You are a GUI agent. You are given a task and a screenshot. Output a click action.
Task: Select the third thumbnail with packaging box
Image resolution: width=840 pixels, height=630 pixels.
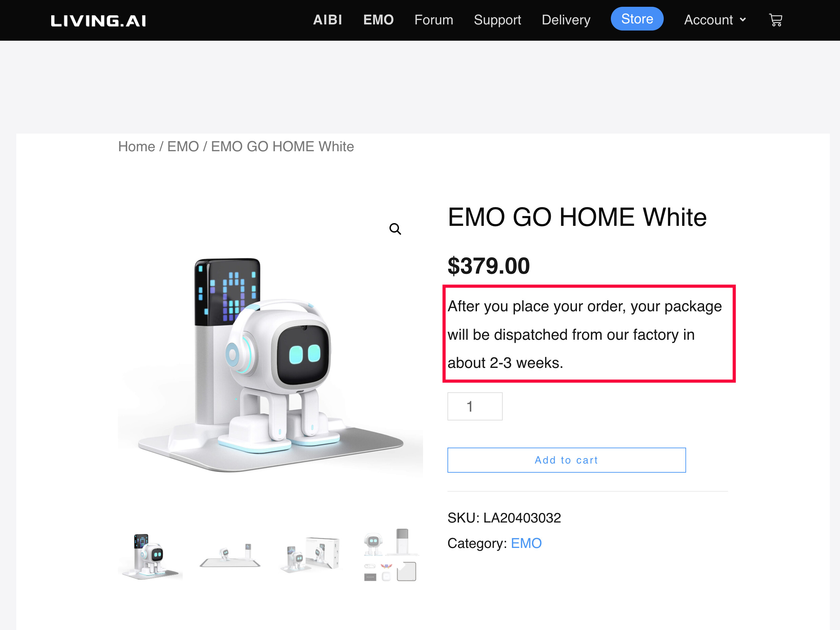(309, 555)
